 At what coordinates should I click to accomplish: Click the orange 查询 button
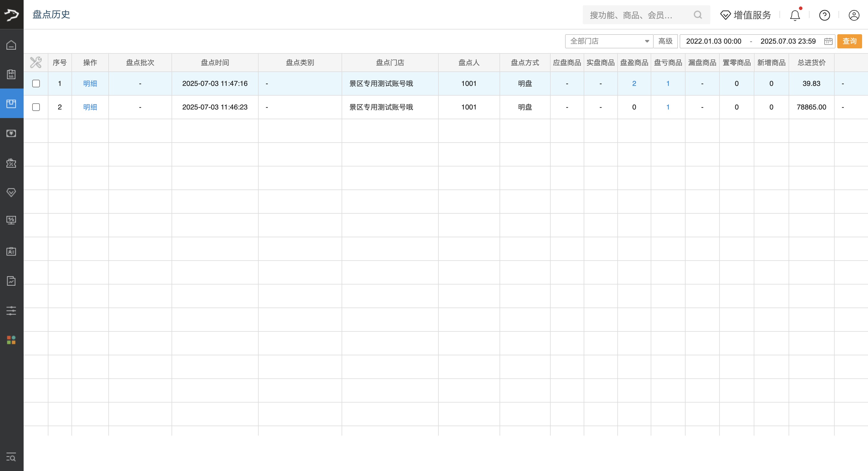(x=849, y=41)
